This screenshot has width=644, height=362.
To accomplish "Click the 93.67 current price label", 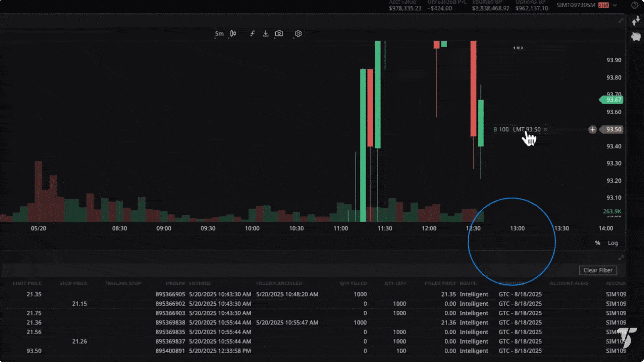I will coord(611,100).
